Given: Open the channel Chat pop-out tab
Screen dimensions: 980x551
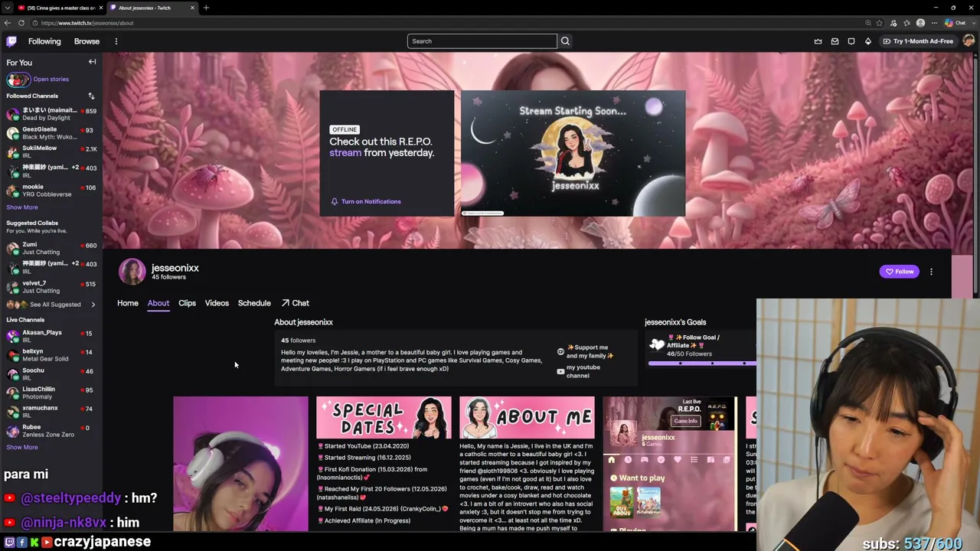Looking at the screenshot, I should 296,303.
